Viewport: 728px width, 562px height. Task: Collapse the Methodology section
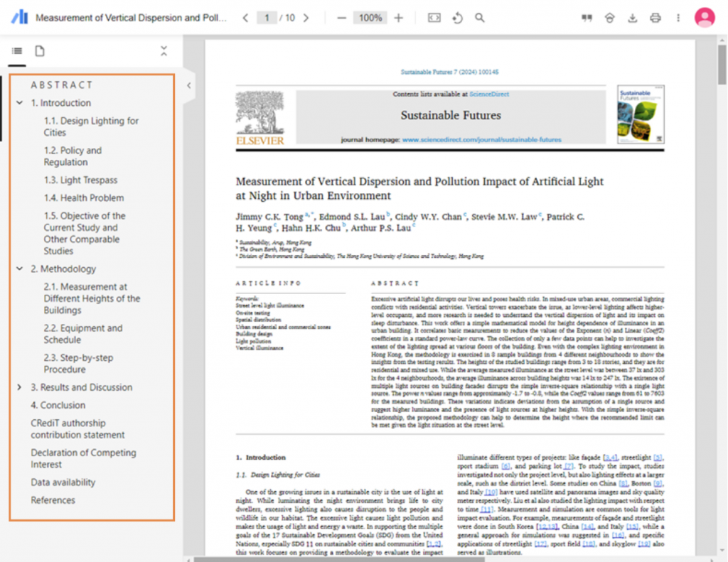coord(20,269)
